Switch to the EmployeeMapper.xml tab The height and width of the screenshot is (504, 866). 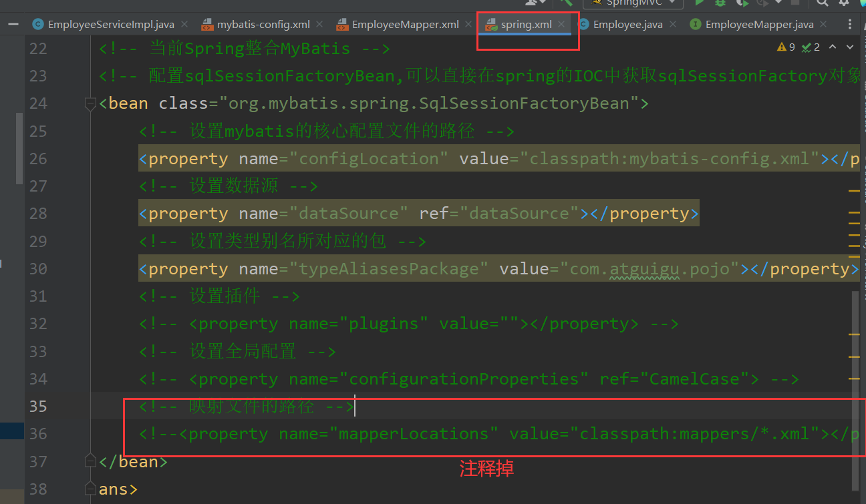pyautogui.click(x=405, y=25)
